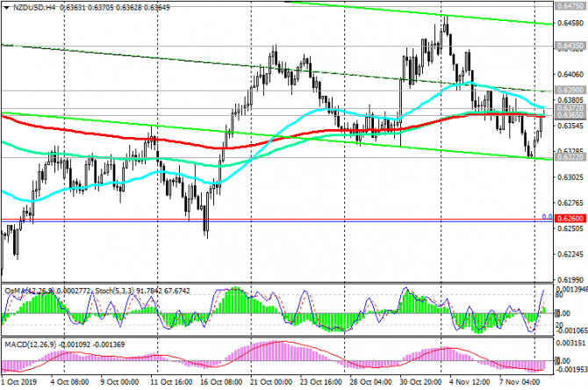The width and height of the screenshot is (588, 390).
Task: Click the -0.001953 MACD scale value
Action: tap(570, 370)
